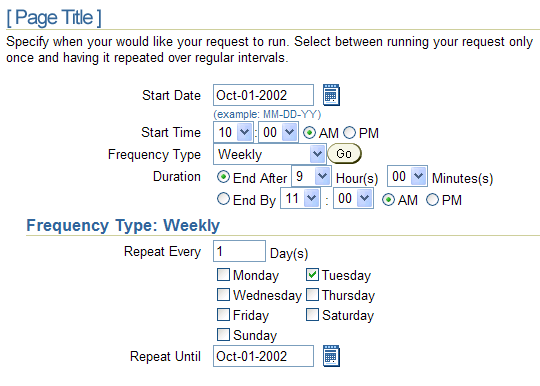Open the End After hours dropdown
540x386 pixels.
(x=311, y=176)
